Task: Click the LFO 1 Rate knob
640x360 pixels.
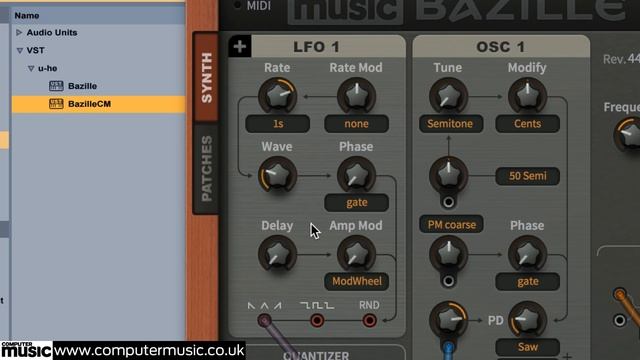Action: tap(277, 96)
